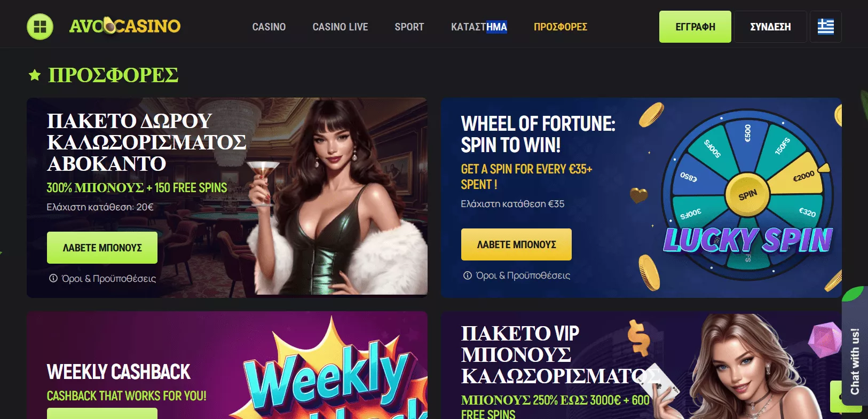Select the ΠΡΟΣΦΟΡΕΣ navigation tab

tap(561, 27)
